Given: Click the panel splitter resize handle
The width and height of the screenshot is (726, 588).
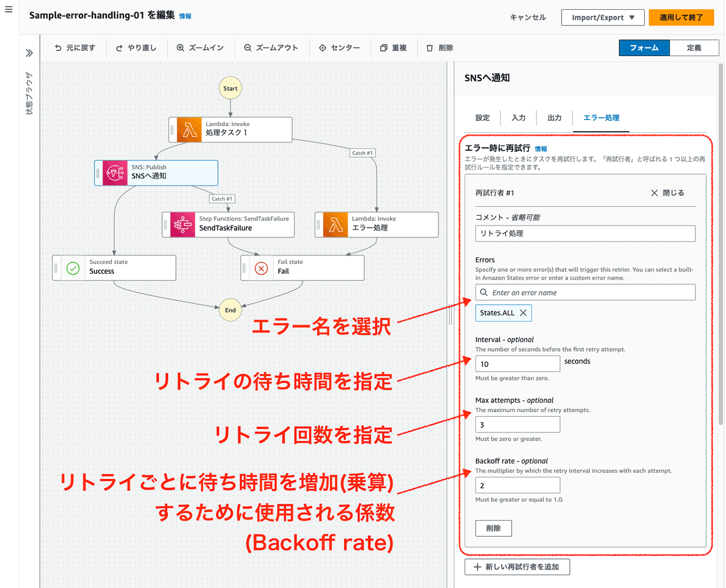Looking at the screenshot, I should [x=450, y=314].
